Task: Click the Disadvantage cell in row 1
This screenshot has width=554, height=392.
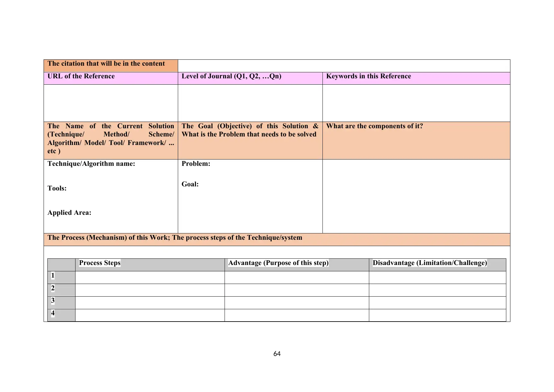Action: pos(437,277)
